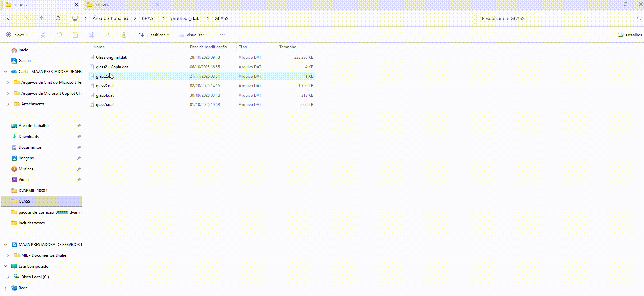Collapse the MAZA PRESTADORA DE SERVIÇOS node
Image resolution: width=644 pixels, height=296 pixels.
pos(6,245)
